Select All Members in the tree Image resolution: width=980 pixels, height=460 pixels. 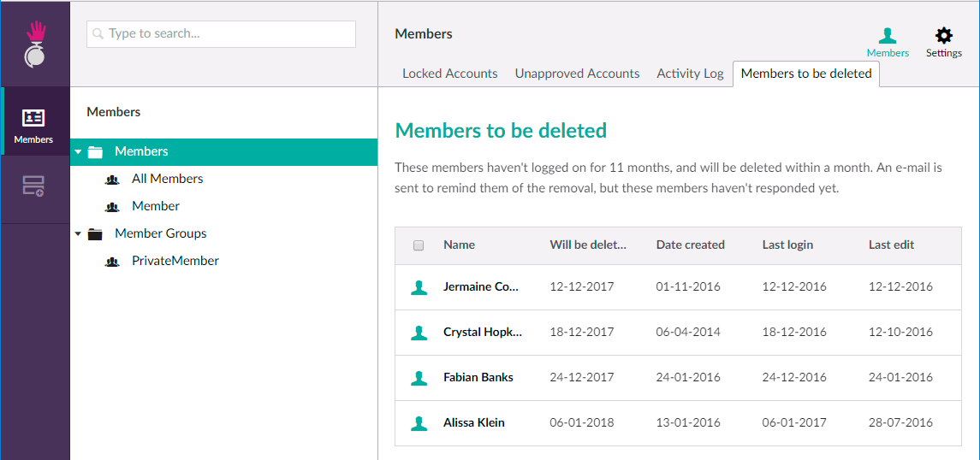point(167,179)
